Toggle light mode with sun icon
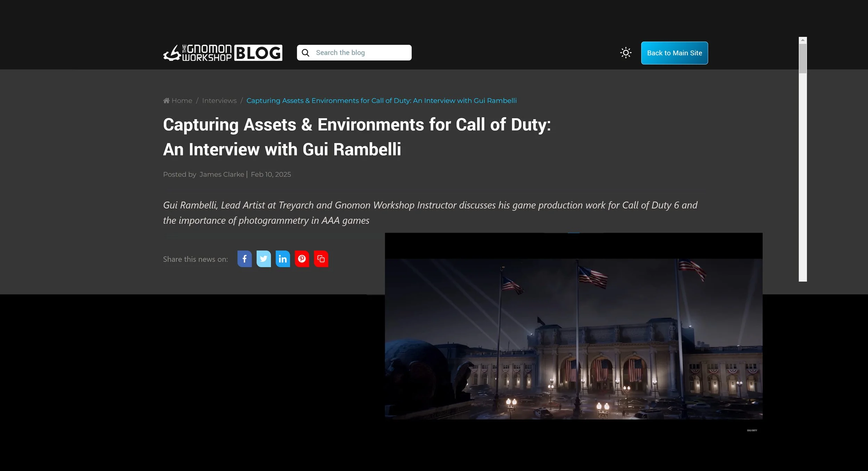The height and width of the screenshot is (471, 868). click(626, 53)
